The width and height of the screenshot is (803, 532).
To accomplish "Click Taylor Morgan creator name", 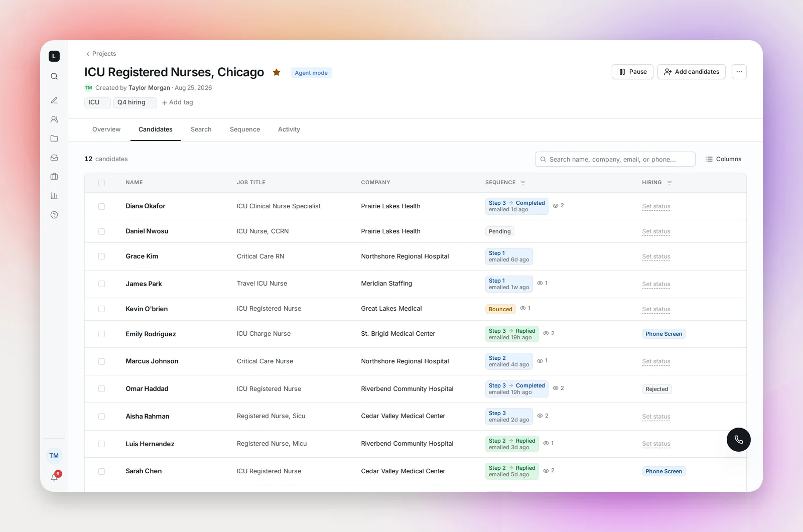I will (x=149, y=88).
